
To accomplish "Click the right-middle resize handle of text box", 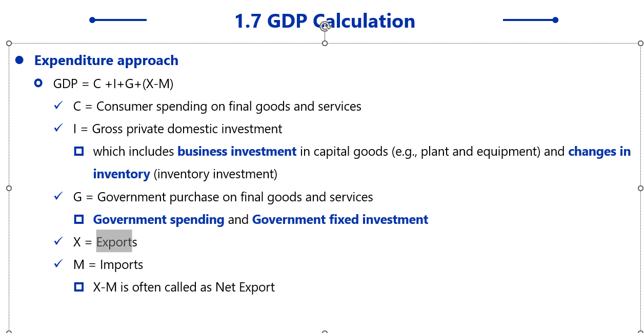I will click(x=640, y=189).
